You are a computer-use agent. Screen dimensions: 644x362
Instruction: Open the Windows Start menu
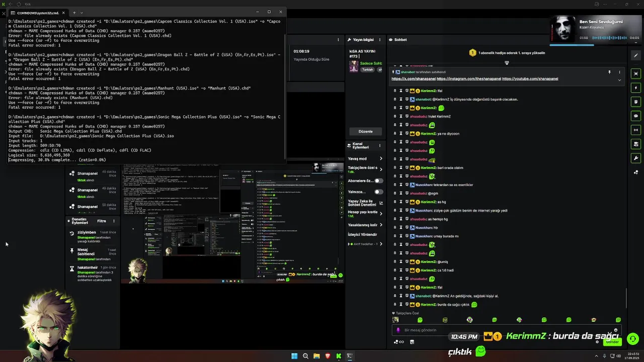(x=294, y=356)
